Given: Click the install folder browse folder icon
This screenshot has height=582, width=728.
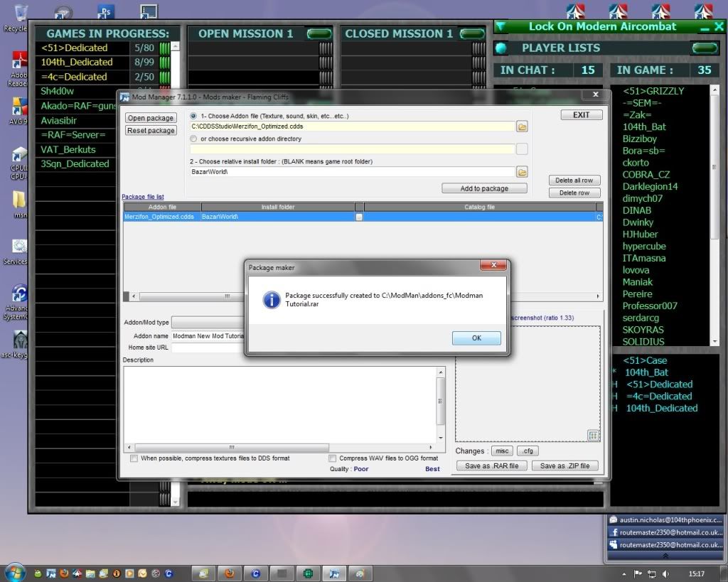Looking at the screenshot, I should tap(522, 172).
